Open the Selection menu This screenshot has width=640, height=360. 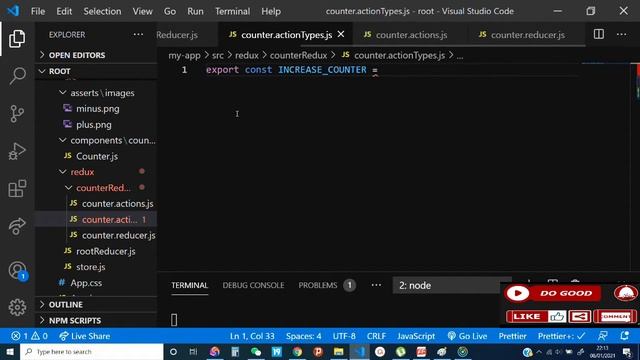pyautogui.click(x=102, y=11)
